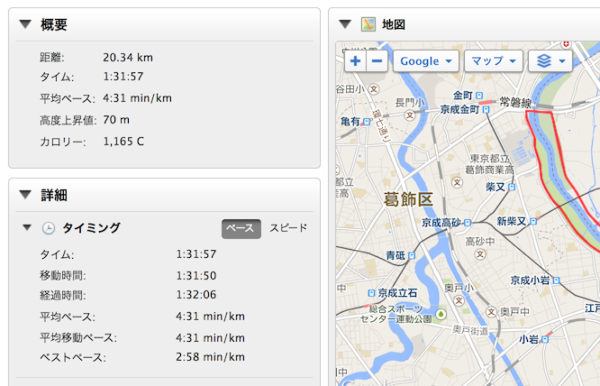Click the 亀有 station icon
Viewport: 600px width, 386px height.
(x=367, y=122)
